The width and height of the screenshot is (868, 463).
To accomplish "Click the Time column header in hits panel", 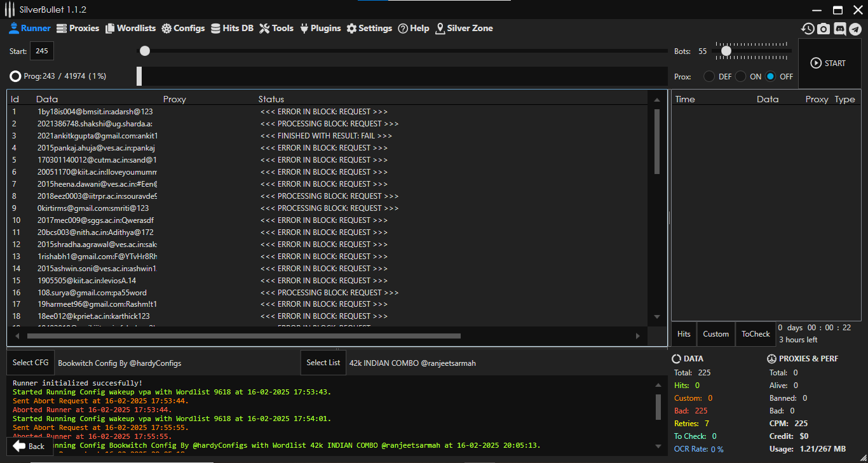I will click(x=685, y=99).
